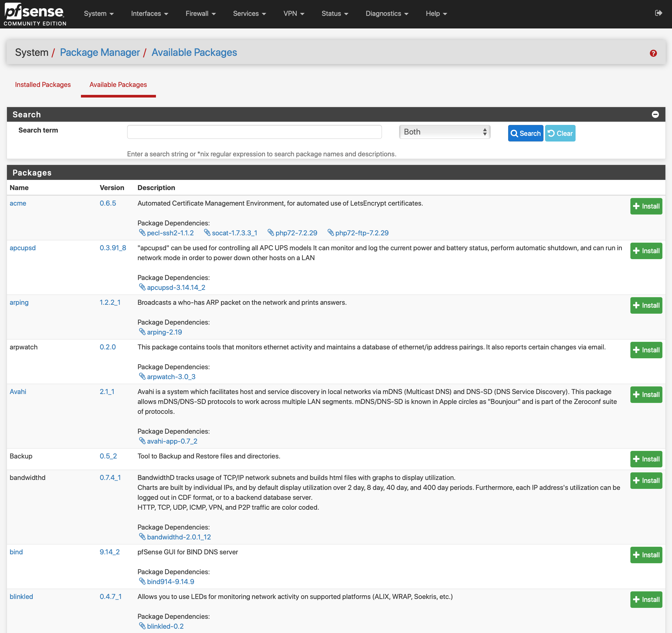This screenshot has width=672, height=633.
Task: Install the Avahi package
Action: (646, 395)
